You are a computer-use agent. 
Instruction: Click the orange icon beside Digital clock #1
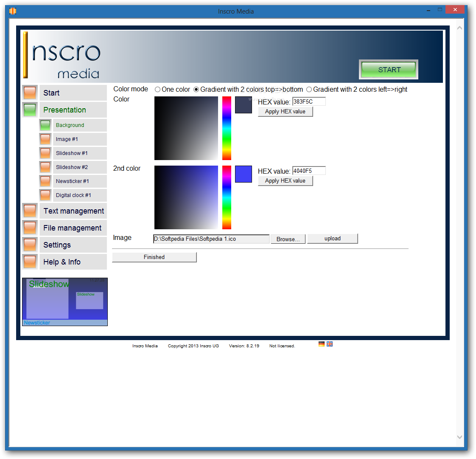[45, 195]
